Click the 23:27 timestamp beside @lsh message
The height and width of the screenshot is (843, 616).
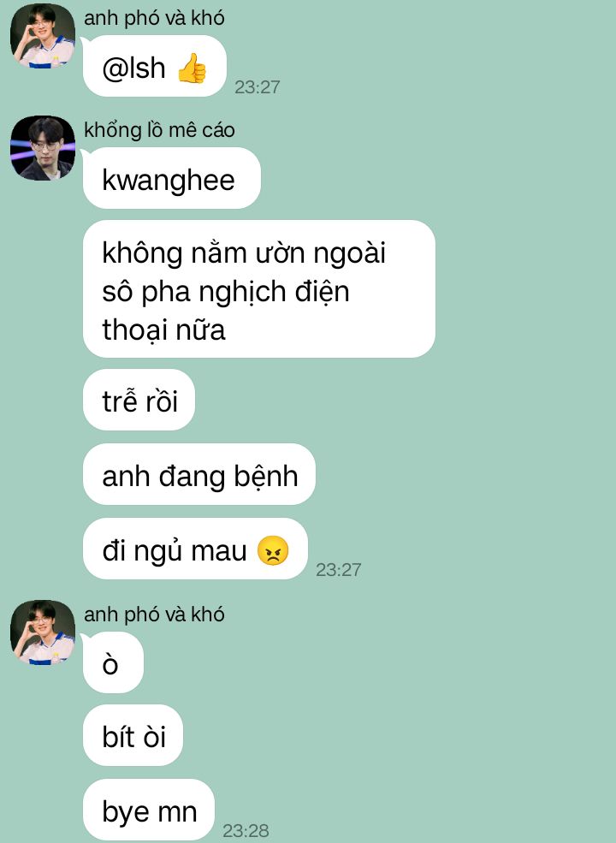(x=258, y=86)
